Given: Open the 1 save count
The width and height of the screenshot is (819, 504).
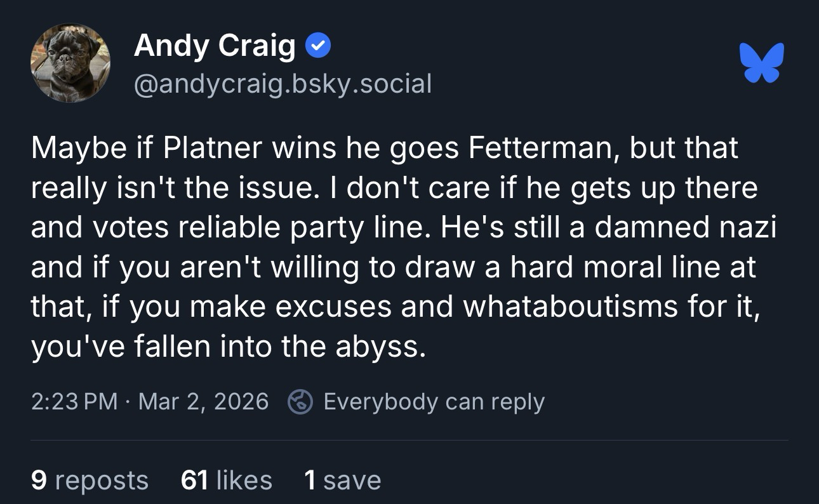Looking at the screenshot, I should (x=342, y=480).
